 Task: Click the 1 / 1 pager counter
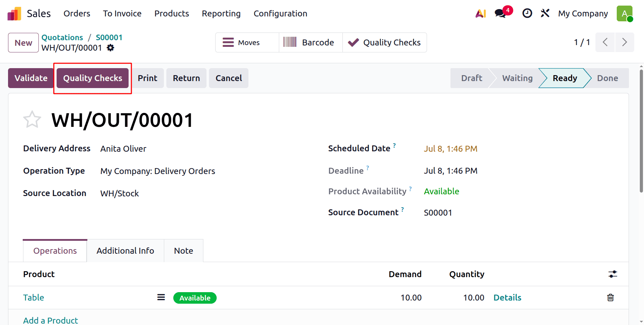pos(582,42)
